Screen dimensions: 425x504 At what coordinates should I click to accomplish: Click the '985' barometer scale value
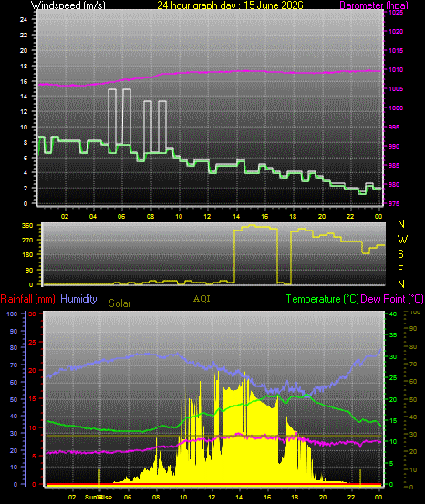pyautogui.click(x=394, y=165)
